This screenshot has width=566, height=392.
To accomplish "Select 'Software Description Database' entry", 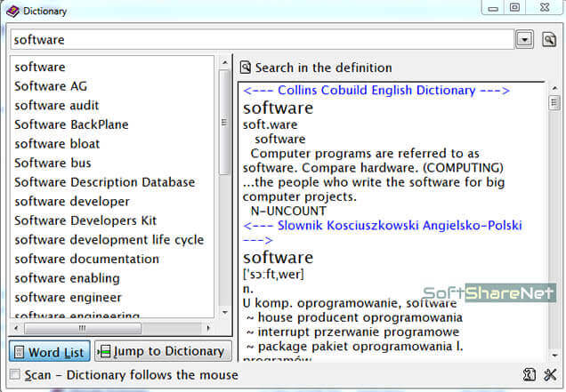I will [105, 182].
